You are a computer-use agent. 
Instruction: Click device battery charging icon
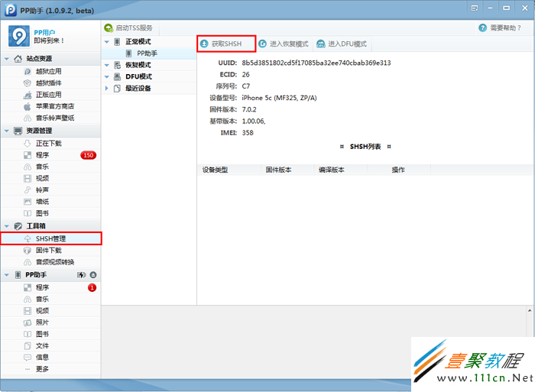81,274
